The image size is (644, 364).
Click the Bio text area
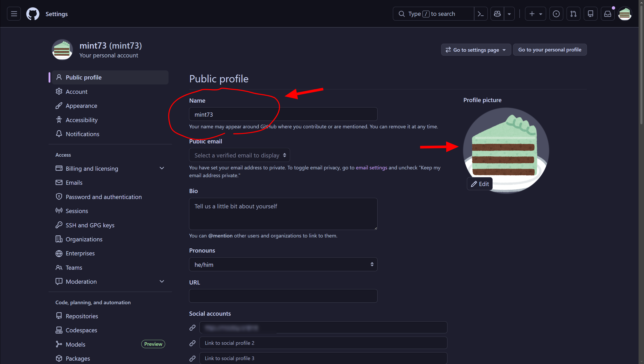(283, 214)
